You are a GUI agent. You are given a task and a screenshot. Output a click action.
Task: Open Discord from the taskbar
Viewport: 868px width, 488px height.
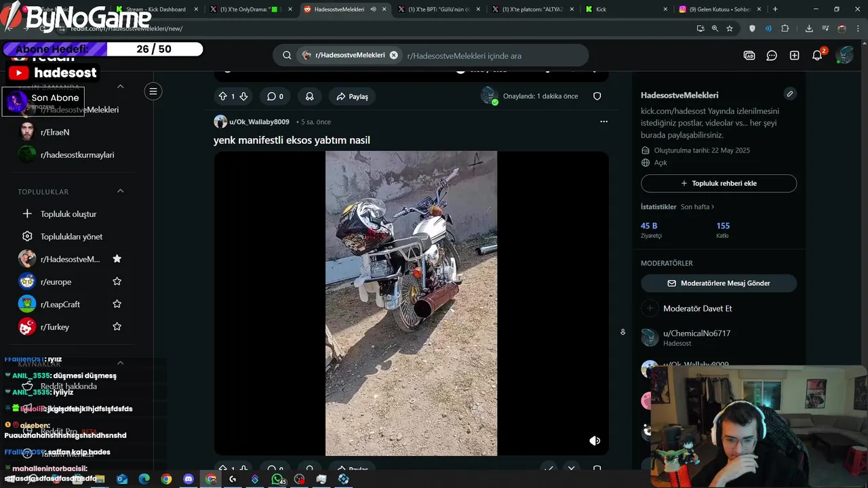189,479
